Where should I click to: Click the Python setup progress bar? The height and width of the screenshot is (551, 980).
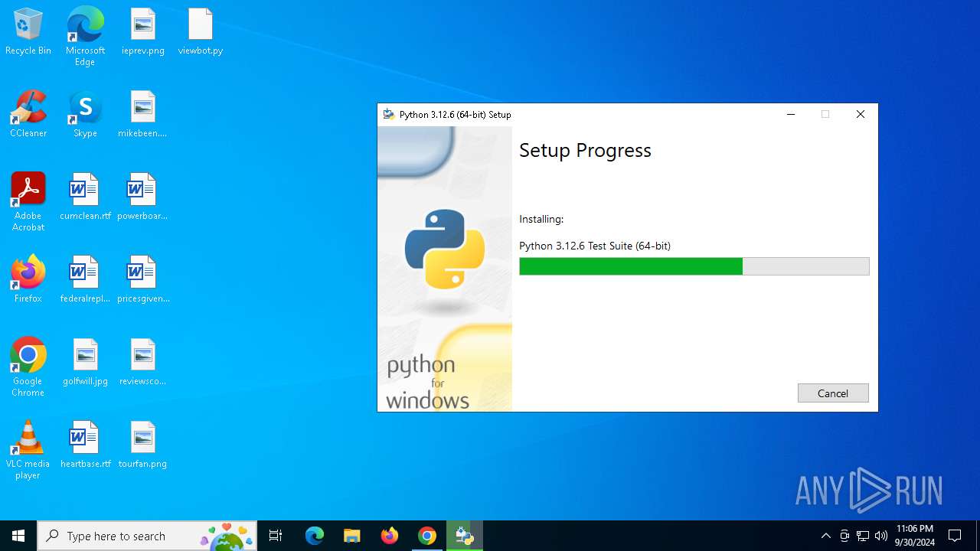[x=694, y=266]
